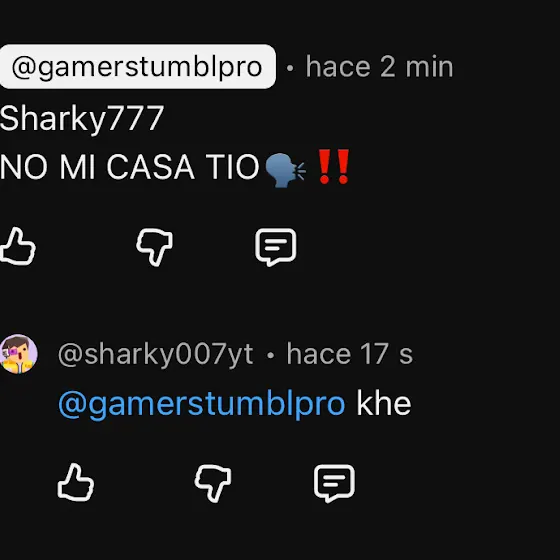Like the sharky007yt reply
The image size is (560, 560).
(x=76, y=482)
